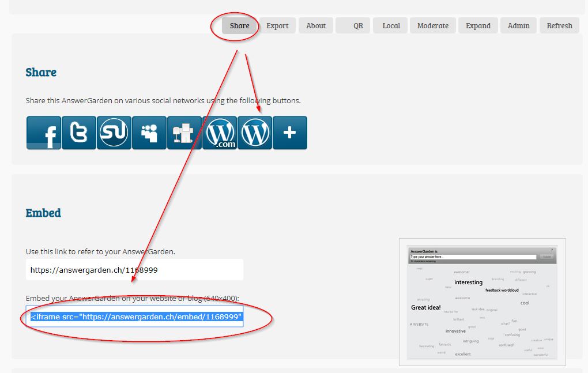The width and height of the screenshot is (588, 373).
Task: Click the 'Share' section heading
Action: point(41,72)
